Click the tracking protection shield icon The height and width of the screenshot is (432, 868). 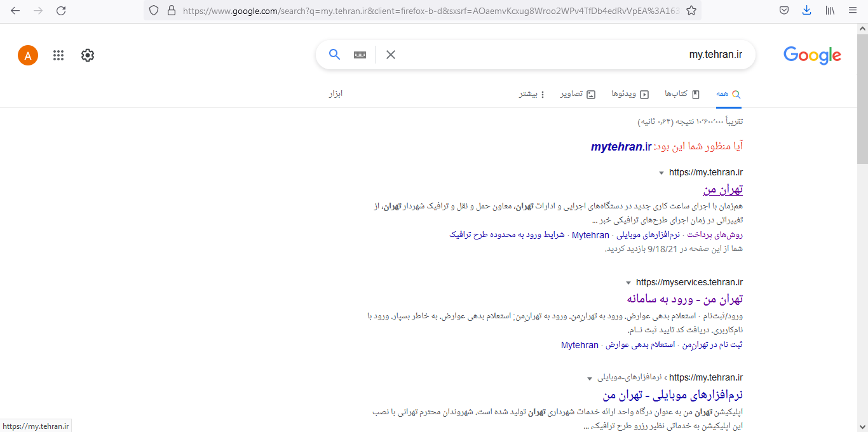(153, 10)
